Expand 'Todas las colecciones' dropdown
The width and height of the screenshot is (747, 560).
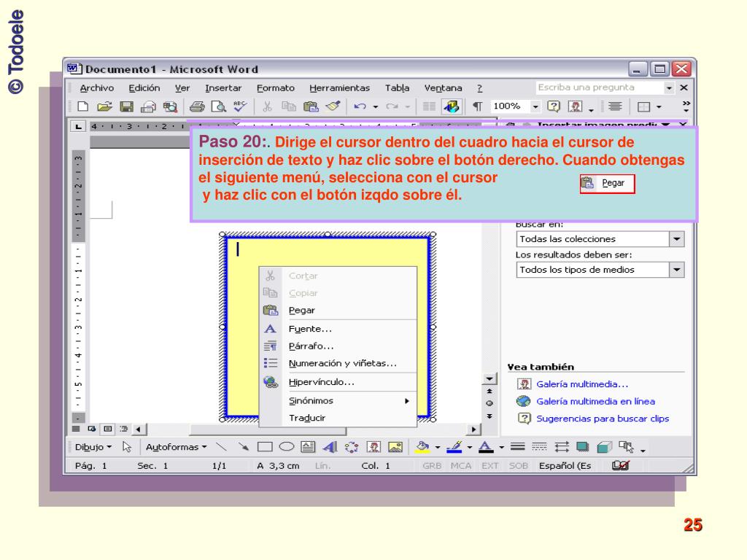(x=676, y=239)
